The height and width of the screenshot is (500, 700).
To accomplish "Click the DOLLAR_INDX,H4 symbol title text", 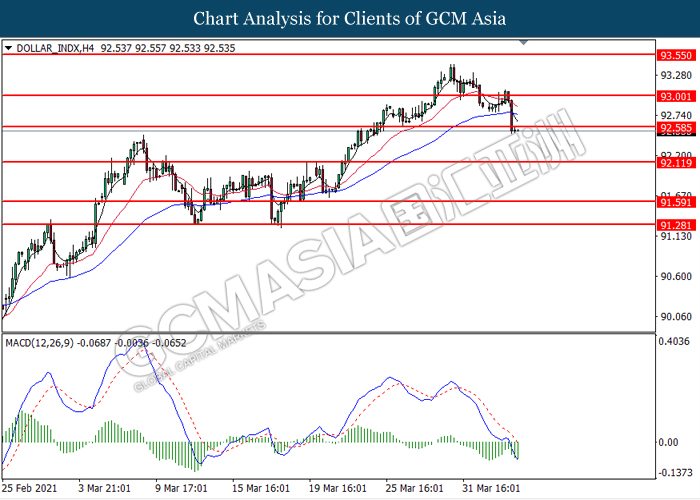I will 55,48.
